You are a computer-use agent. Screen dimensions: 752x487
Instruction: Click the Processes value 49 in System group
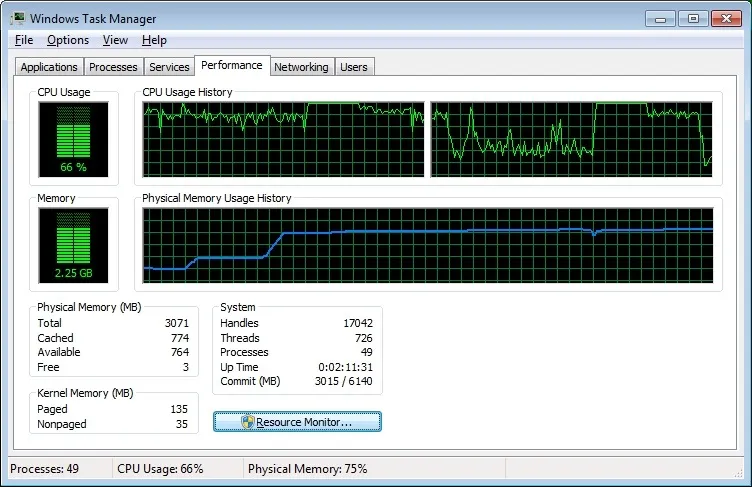click(x=367, y=352)
